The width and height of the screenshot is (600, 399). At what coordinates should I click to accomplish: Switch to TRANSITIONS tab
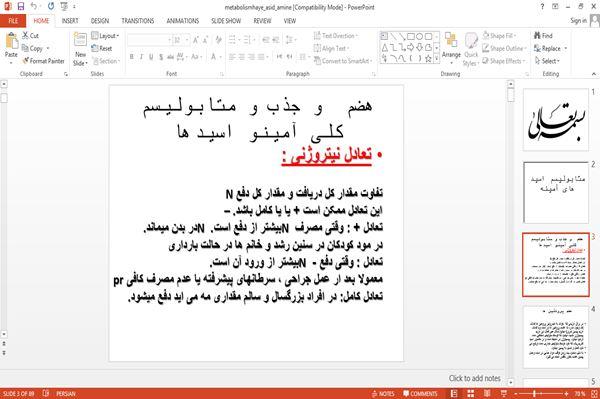138,21
